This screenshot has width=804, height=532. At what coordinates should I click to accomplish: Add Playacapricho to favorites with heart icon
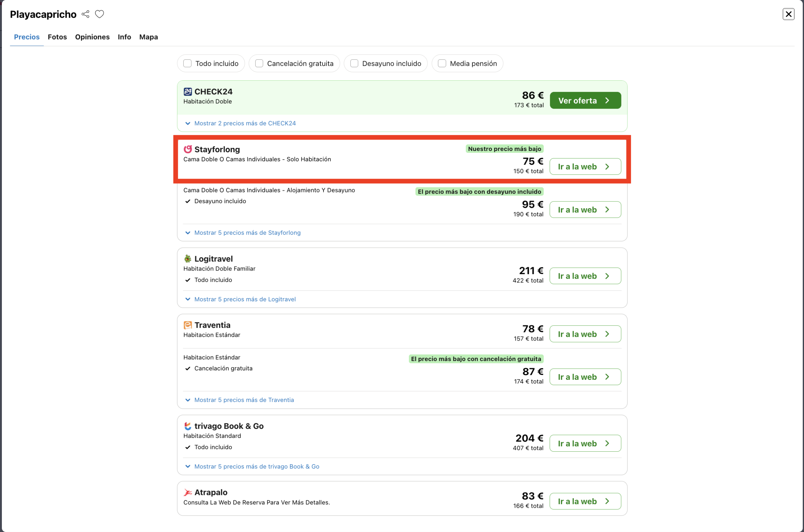click(x=100, y=14)
